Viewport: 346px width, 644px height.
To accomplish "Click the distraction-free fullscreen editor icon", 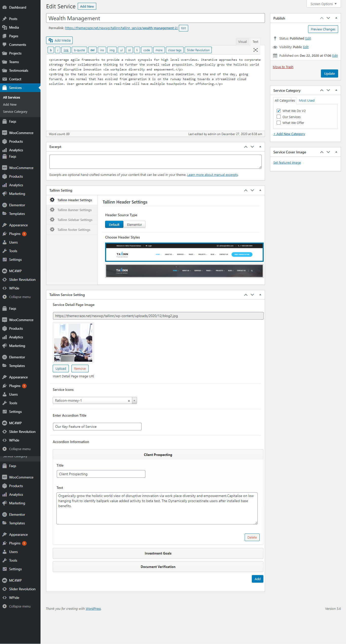I will 256,50.
